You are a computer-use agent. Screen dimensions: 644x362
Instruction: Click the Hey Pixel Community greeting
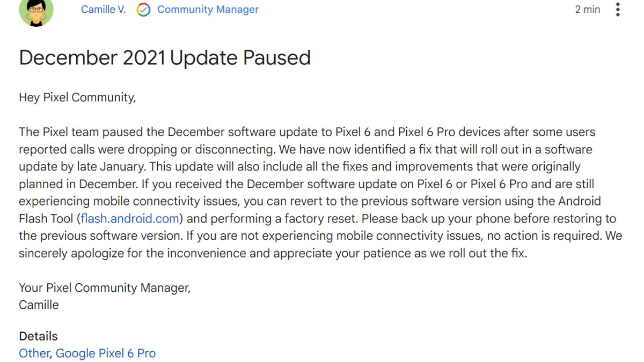[77, 97]
